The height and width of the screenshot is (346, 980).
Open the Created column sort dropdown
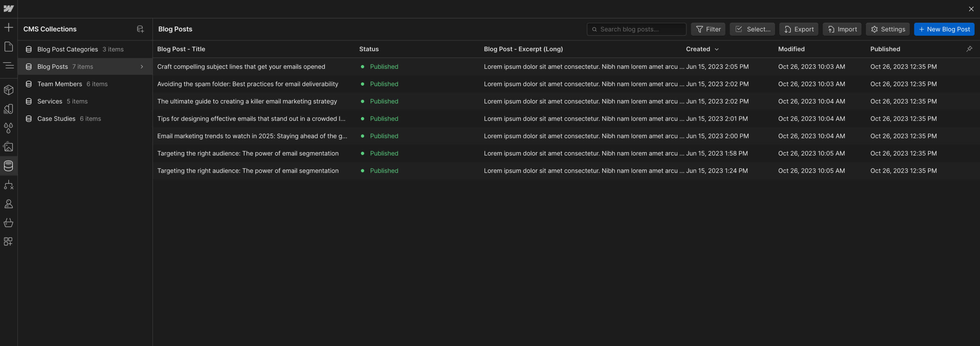717,49
